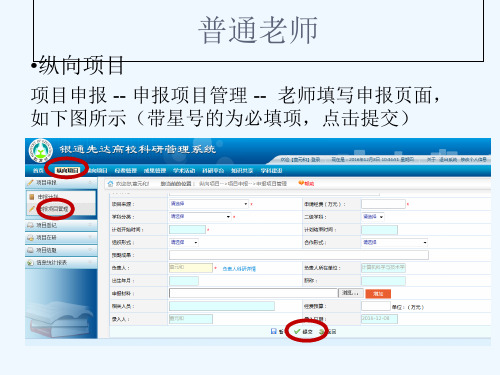Image resolution: width=500 pixels, height=375 pixels.
Task: Open the 合作形式 dropdown
Action: (x=395, y=242)
